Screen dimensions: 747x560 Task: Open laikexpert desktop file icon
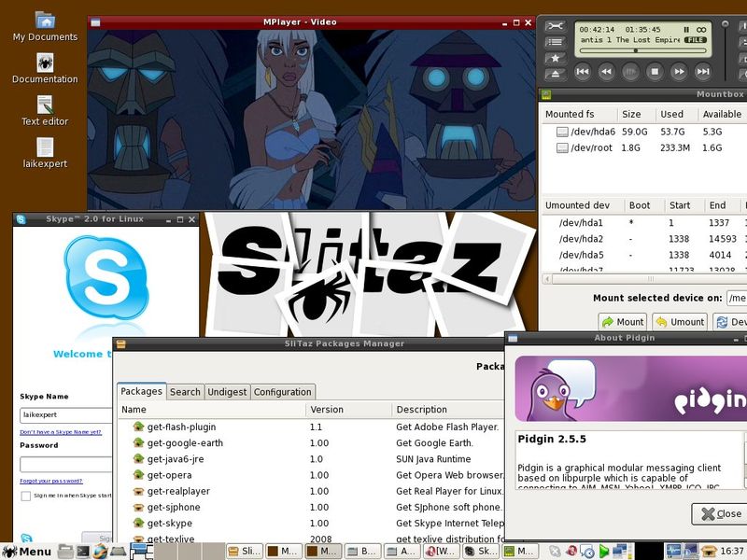(x=45, y=153)
